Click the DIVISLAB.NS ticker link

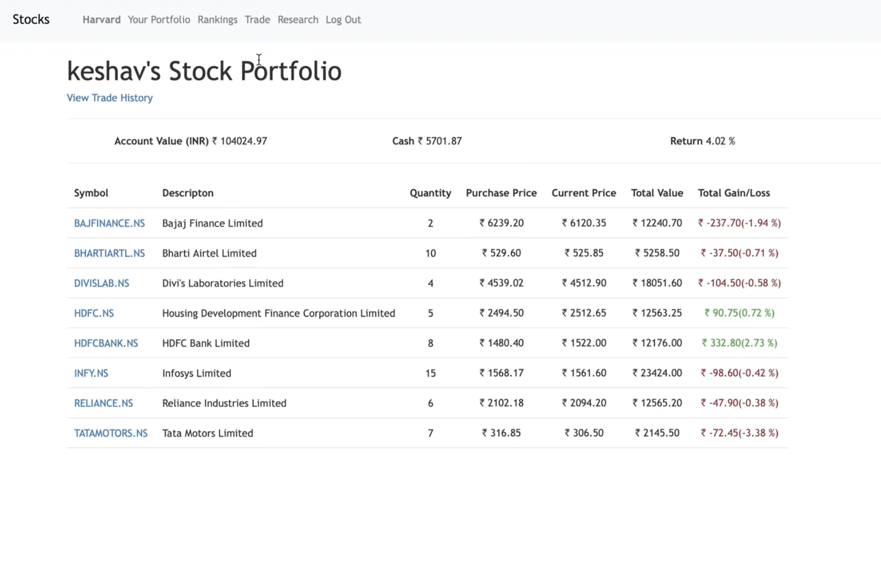coord(101,283)
